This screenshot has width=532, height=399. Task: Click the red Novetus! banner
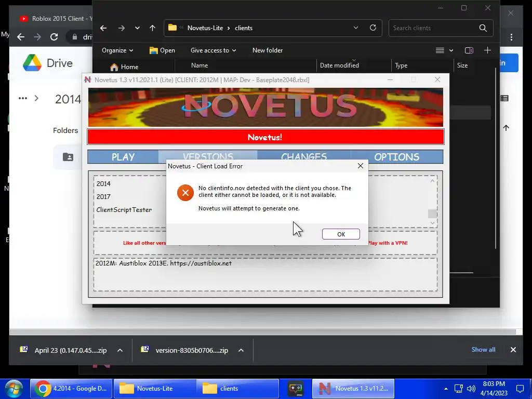pos(265,137)
